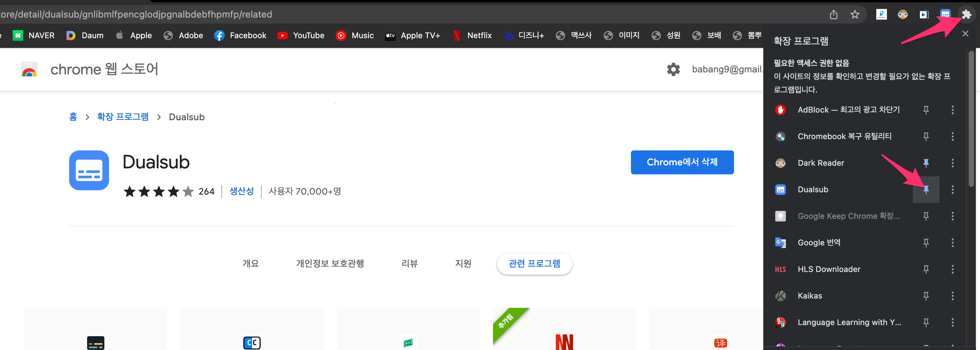This screenshot has height=350, width=980.
Task: Open more options for Google 번역
Action: pyautogui.click(x=953, y=243)
